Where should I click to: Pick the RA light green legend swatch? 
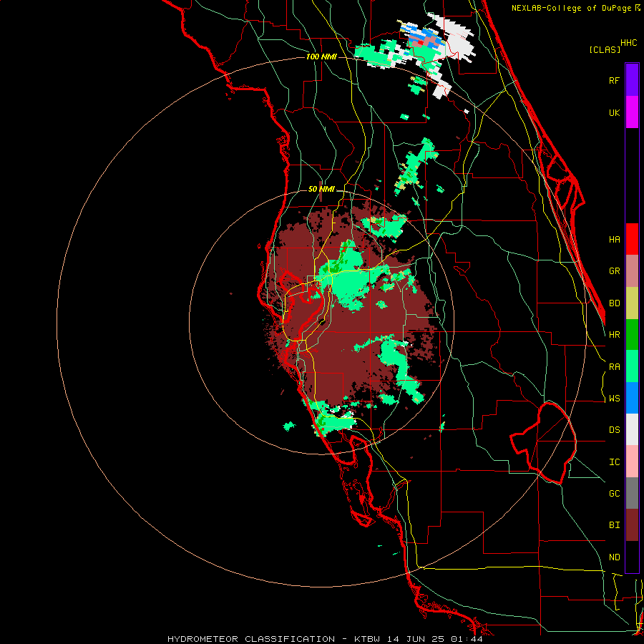pyautogui.click(x=632, y=366)
